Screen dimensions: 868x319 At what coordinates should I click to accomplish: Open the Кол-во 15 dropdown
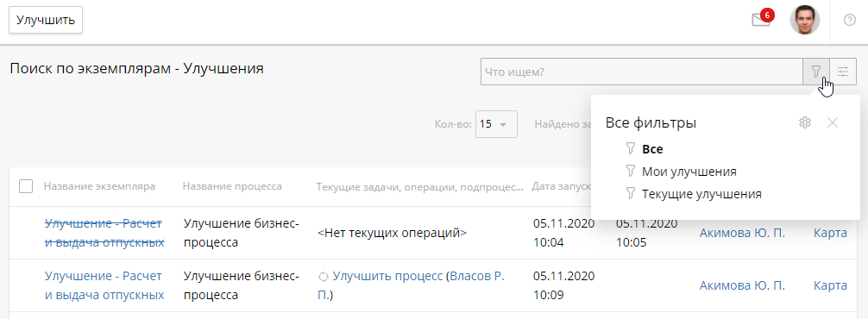coord(496,124)
